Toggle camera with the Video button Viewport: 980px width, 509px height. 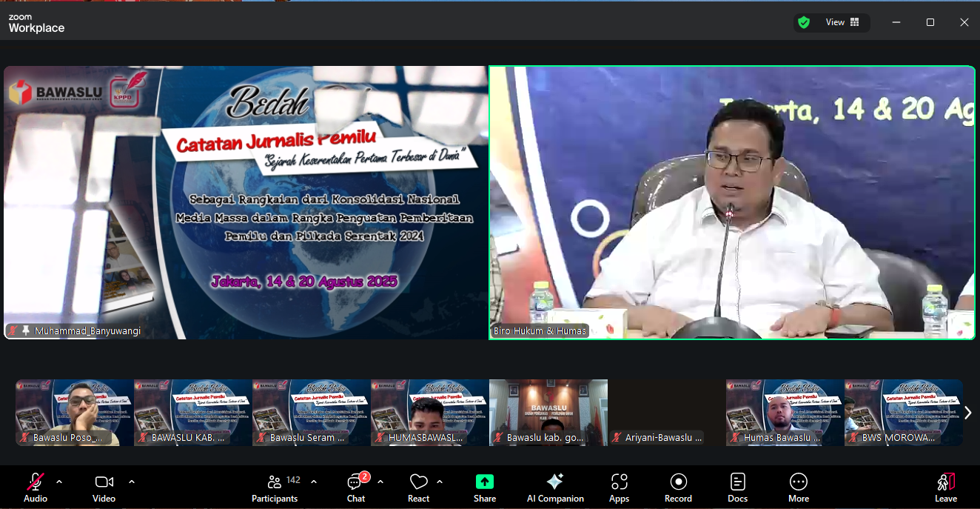point(104,487)
